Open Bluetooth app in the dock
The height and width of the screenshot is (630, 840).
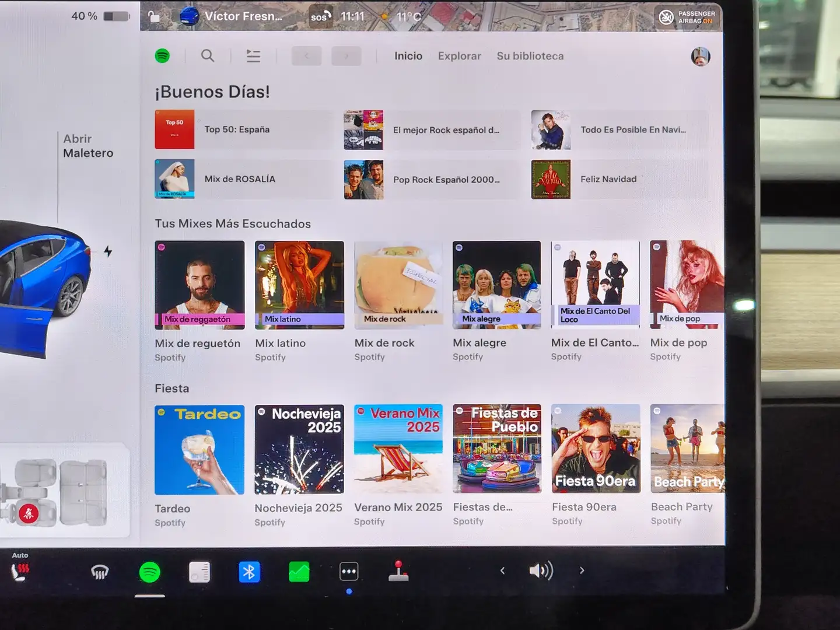249,572
